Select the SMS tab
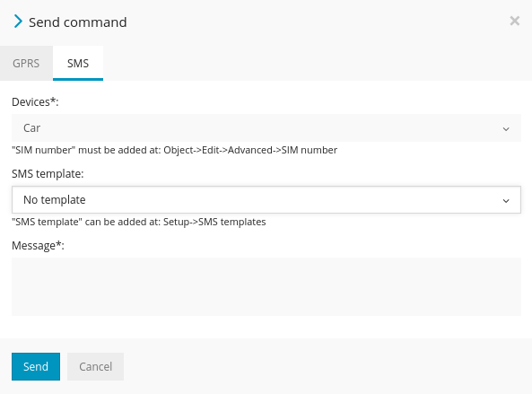Image resolution: width=532 pixels, height=394 pixels. click(78, 63)
